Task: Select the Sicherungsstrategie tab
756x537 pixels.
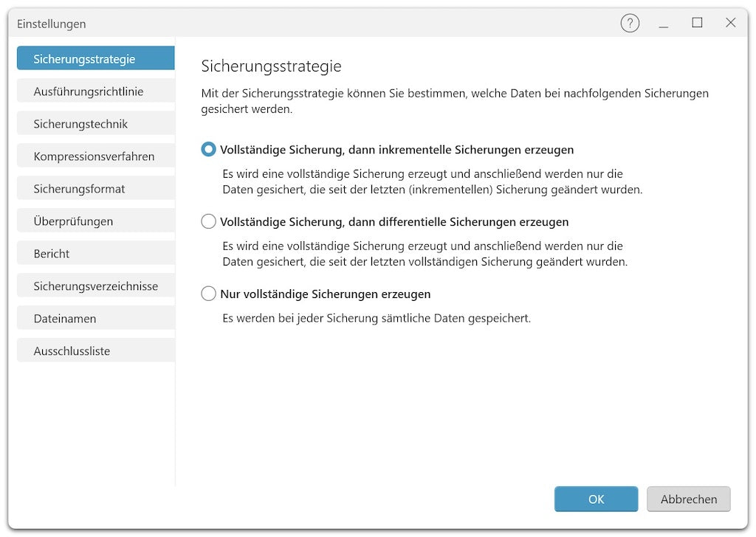Action: click(x=95, y=59)
